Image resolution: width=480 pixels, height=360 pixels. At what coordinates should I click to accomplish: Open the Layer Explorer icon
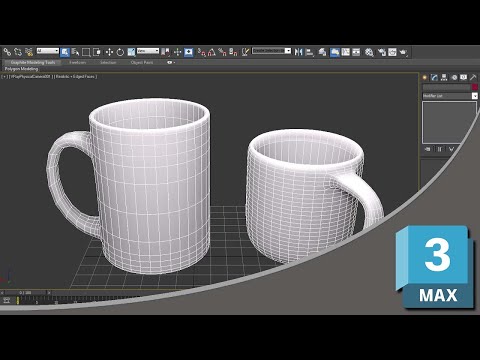pos(322,52)
